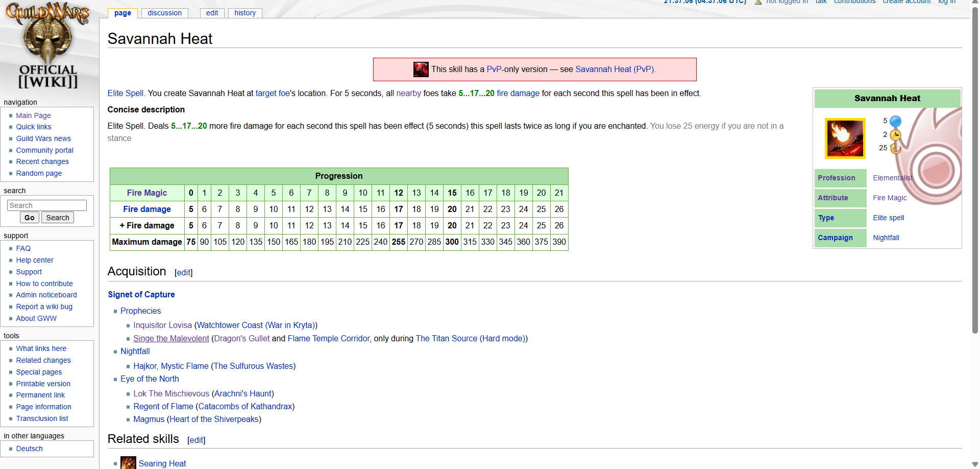This screenshot has height=469, width=980.
Task: Open the Prophecies campaign link
Action: (141, 311)
